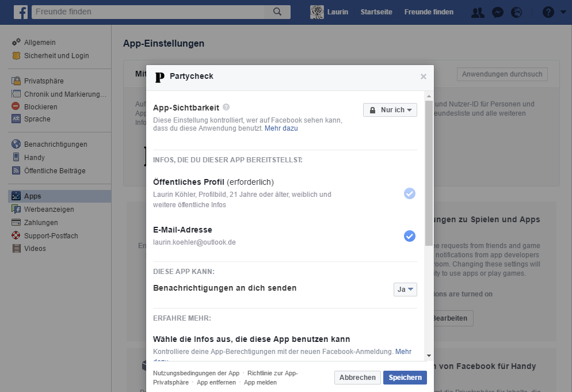
Task: Open Laurin's profile picture thumbnail
Action: coord(317,12)
